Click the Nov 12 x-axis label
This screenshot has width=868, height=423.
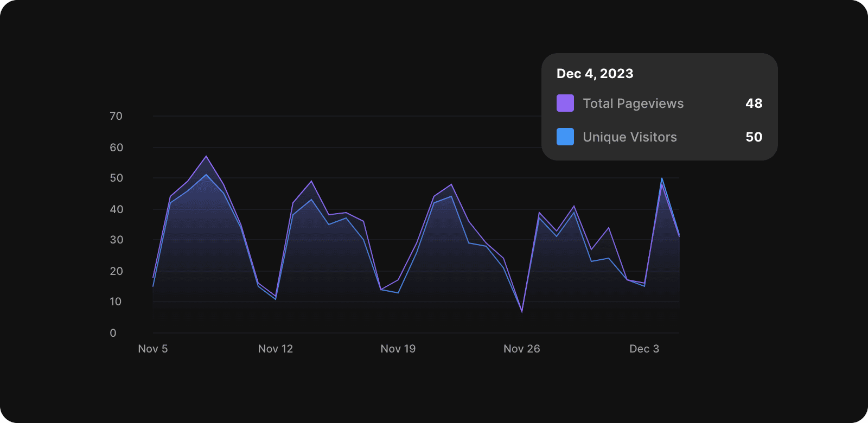(x=276, y=349)
